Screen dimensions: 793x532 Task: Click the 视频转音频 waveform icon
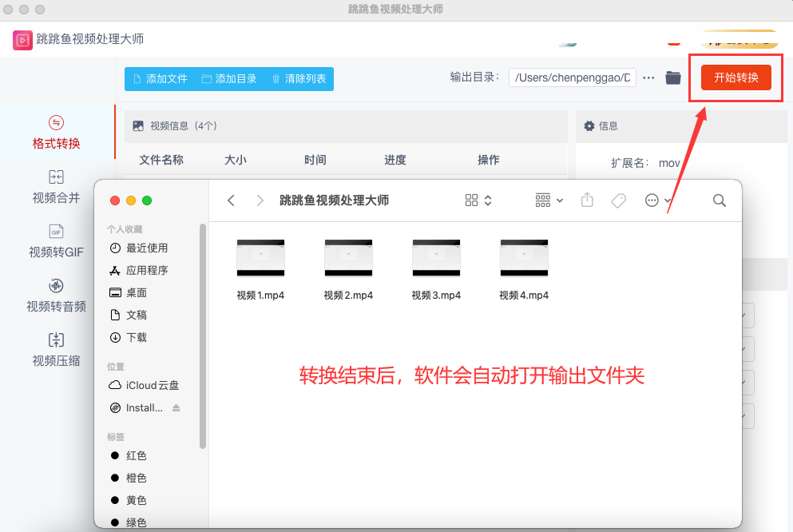(56, 286)
